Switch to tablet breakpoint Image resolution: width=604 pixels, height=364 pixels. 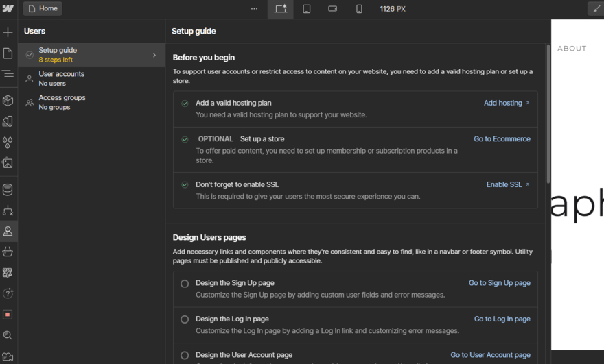[x=307, y=9]
